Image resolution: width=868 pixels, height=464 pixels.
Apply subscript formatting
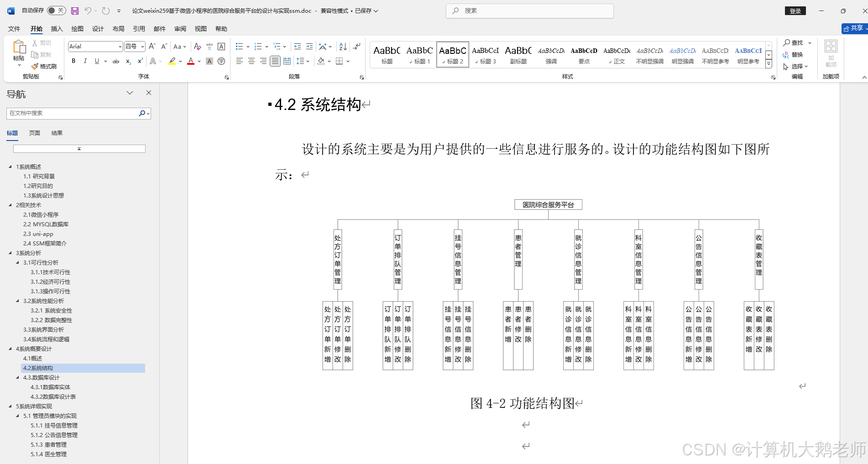click(128, 61)
